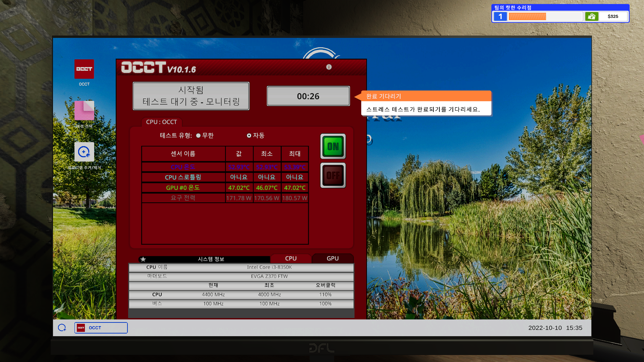Switch to the GPU info tab

[332, 258]
